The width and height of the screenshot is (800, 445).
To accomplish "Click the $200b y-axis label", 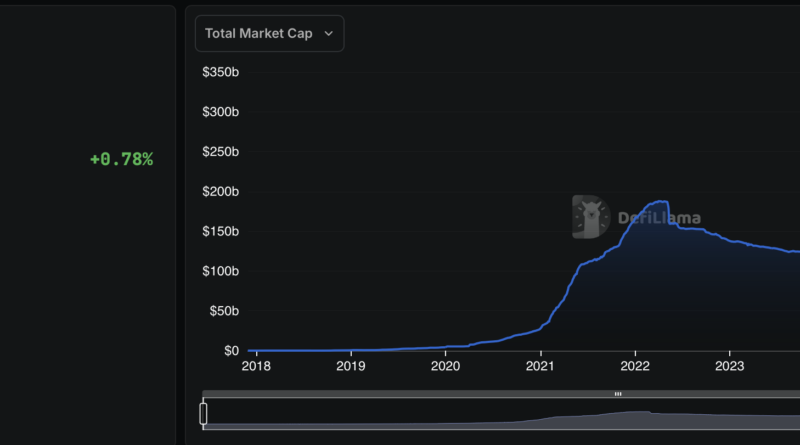I will [x=220, y=191].
